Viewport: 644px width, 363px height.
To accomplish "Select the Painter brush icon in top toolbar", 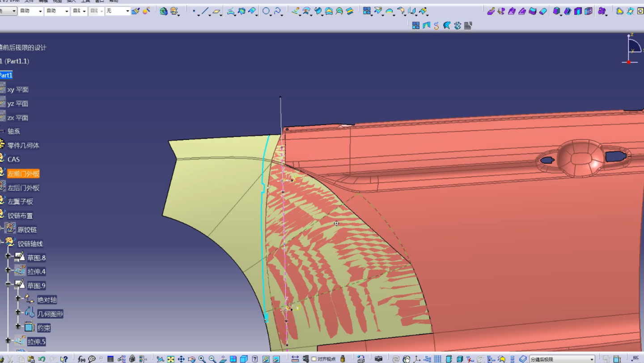I will coord(136,11).
